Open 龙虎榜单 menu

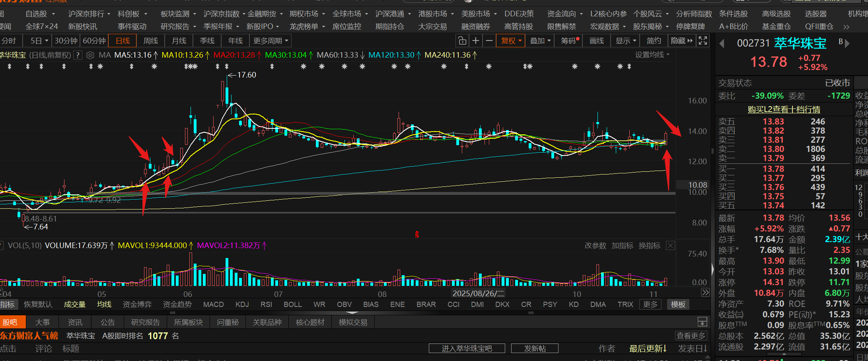(307, 27)
